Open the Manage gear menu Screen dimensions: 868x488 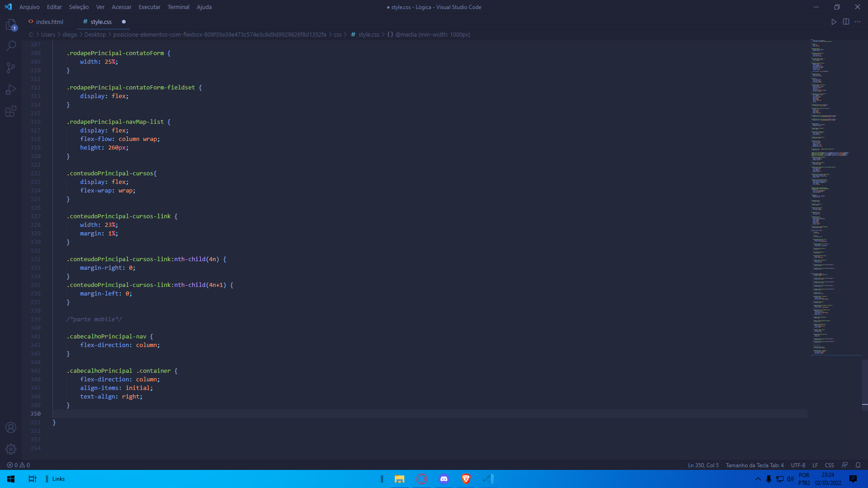point(11,449)
